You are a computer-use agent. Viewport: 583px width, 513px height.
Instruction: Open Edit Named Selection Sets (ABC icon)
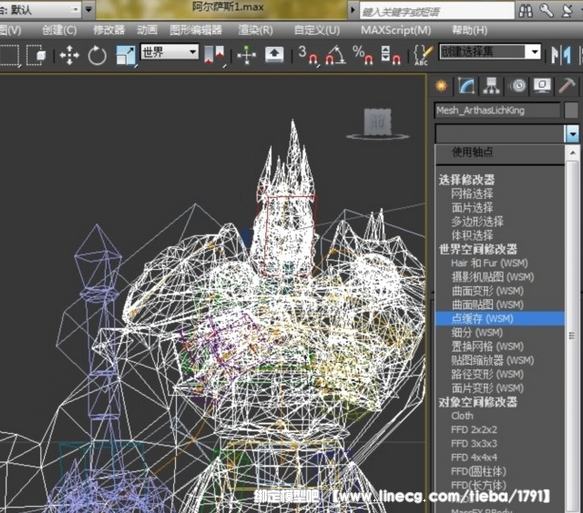(x=423, y=55)
